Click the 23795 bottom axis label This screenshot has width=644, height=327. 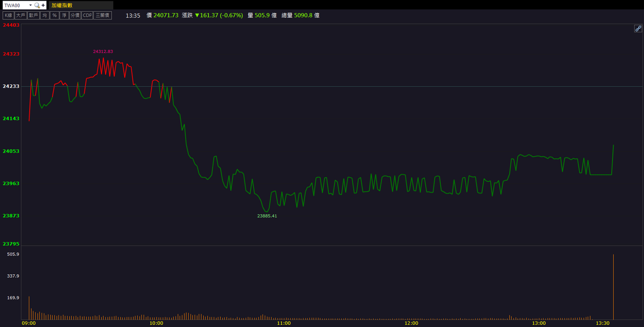[11, 244]
